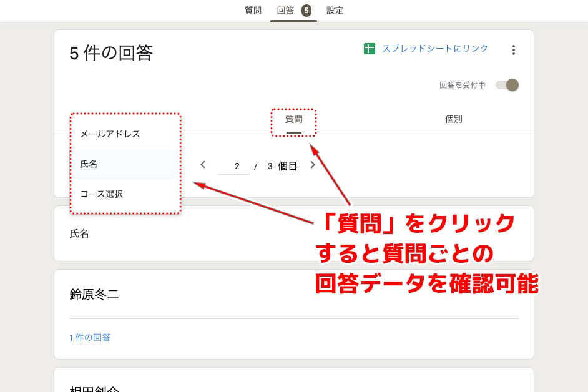Switch to the top 質問 tab
Image resolution: width=588 pixels, height=392 pixels.
253,11
